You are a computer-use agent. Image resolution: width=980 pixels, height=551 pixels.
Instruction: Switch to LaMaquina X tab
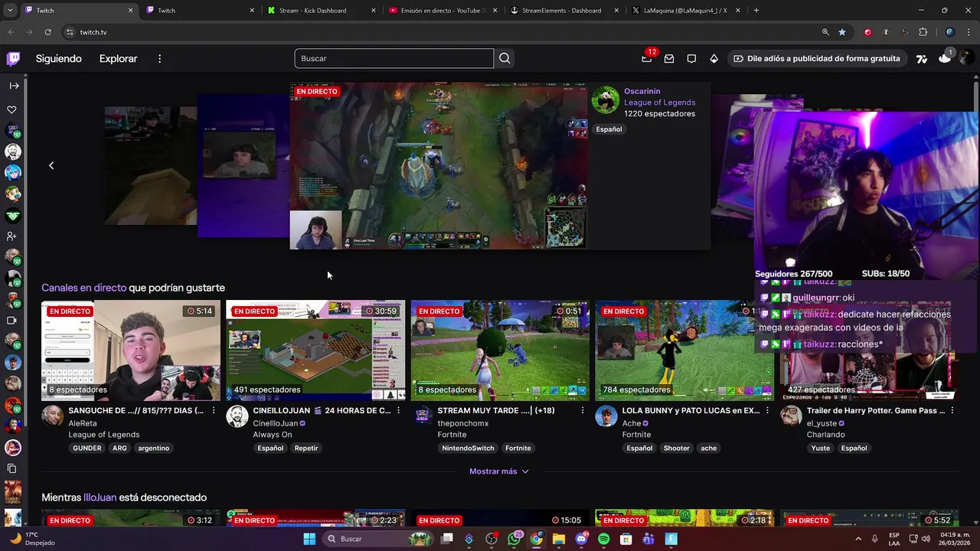coord(686,11)
